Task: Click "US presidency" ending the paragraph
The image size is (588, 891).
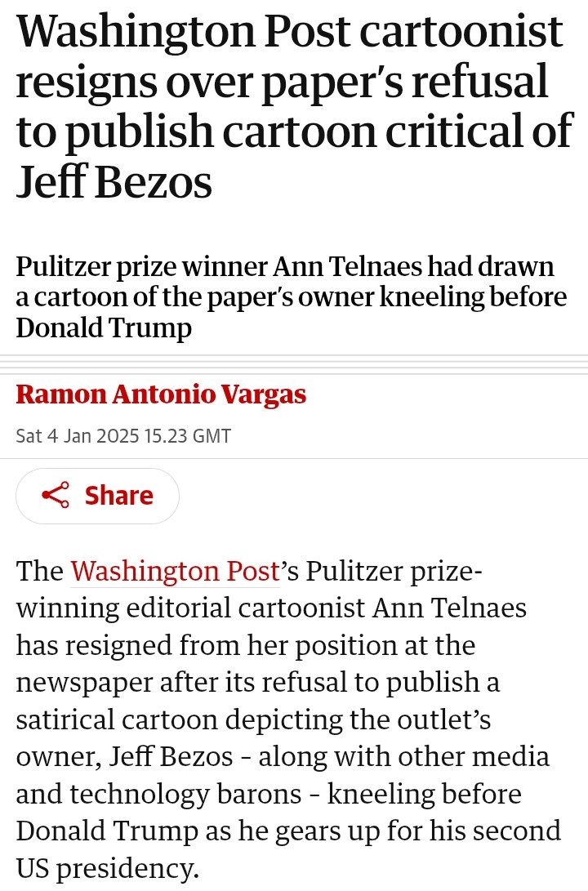Action: (x=106, y=867)
